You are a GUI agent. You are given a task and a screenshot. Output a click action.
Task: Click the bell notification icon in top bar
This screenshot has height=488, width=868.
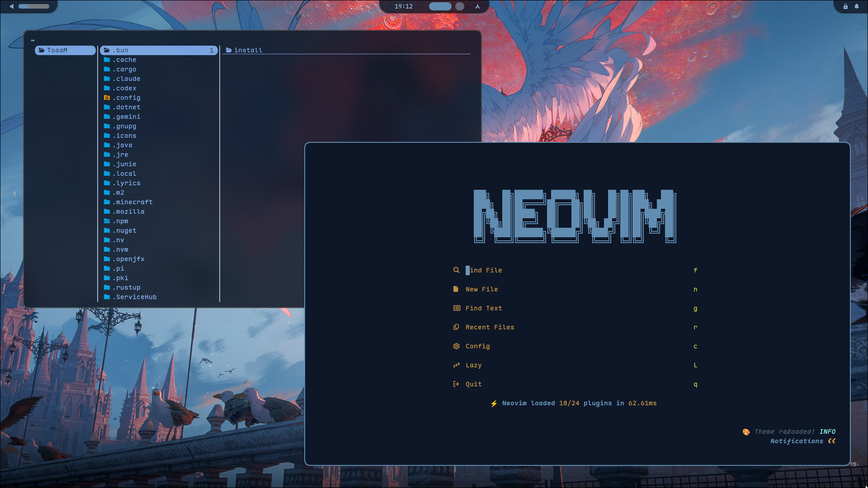pos(857,6)
